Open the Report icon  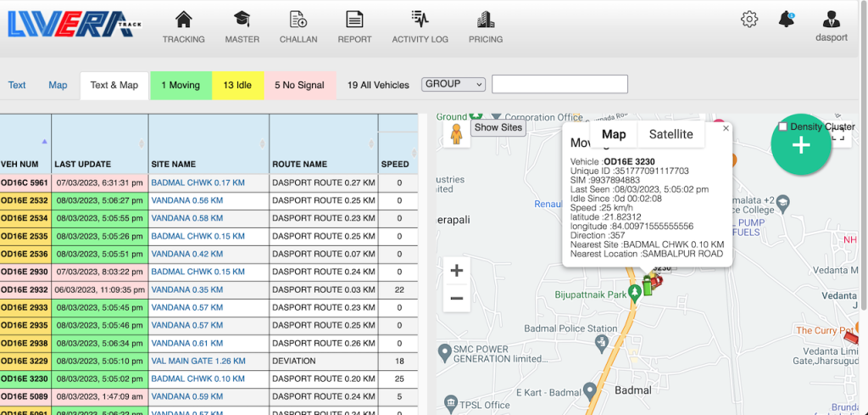(354, 20)
